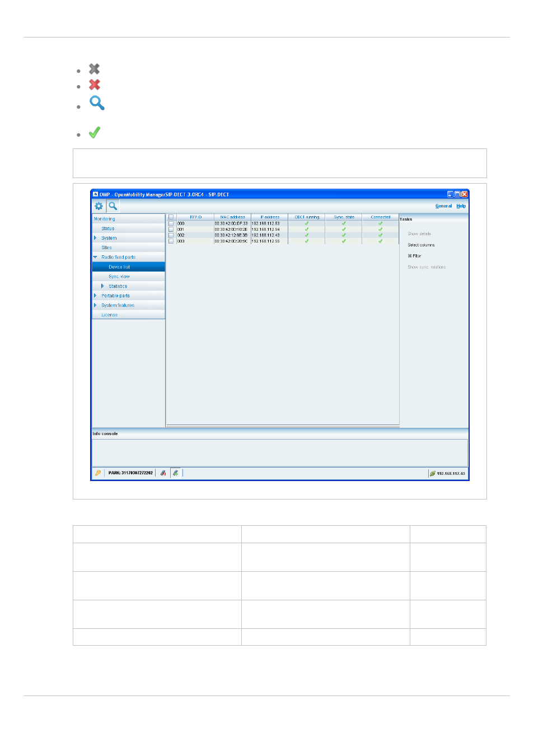Click IP address 192.168.112.54 cell

pos(269,230)
